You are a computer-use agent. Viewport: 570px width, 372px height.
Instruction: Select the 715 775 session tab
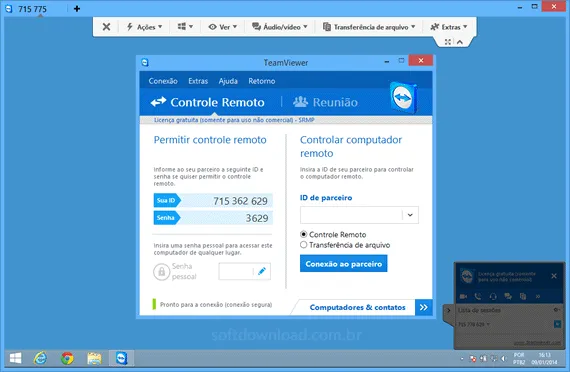coord(32,9)
